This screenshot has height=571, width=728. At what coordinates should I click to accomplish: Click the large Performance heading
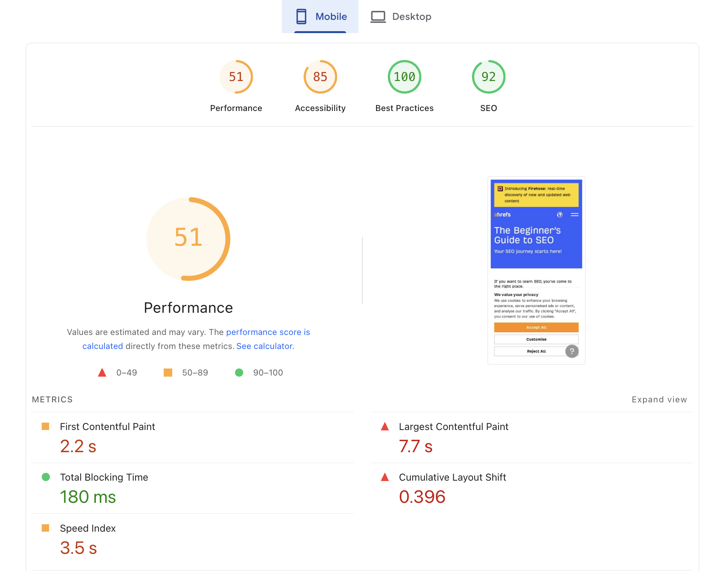(x=188, y=308)
